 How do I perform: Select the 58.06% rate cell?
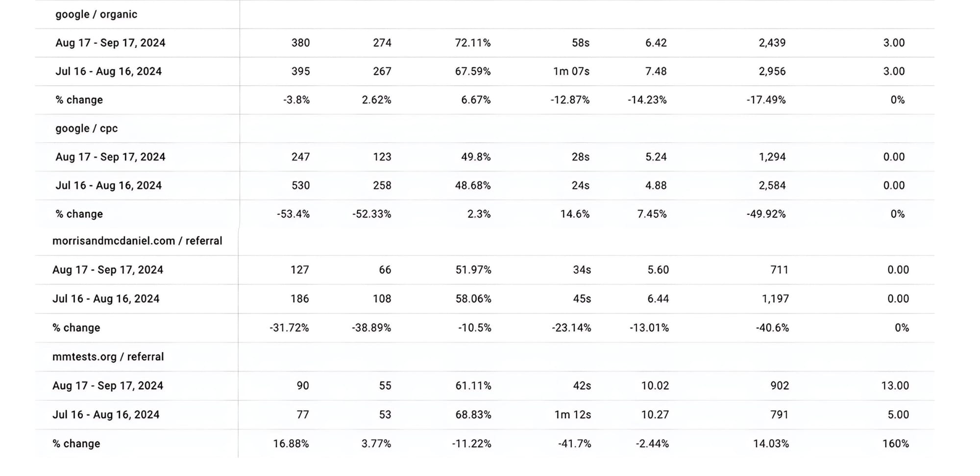coord(473,299)
